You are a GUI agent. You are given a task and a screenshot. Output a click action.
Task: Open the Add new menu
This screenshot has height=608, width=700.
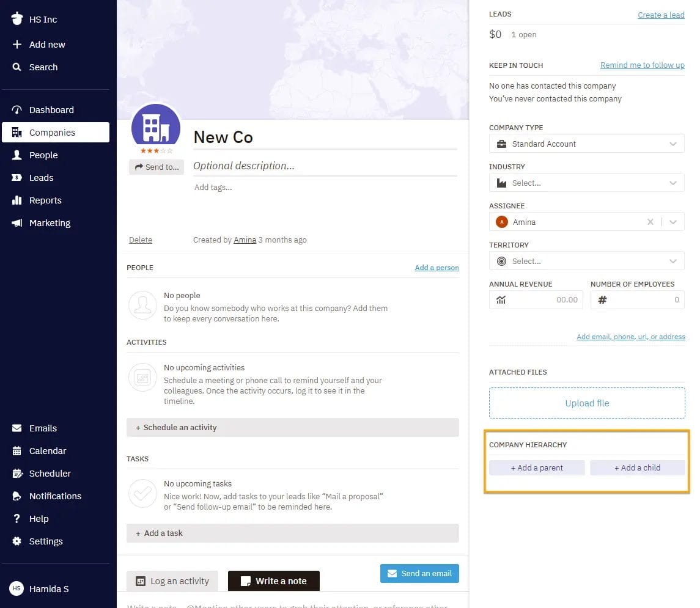[47, 44]
